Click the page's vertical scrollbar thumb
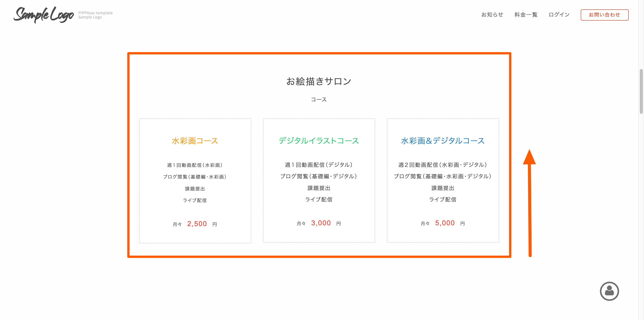This screenshot has height=320, width=644. click(641, 91)
